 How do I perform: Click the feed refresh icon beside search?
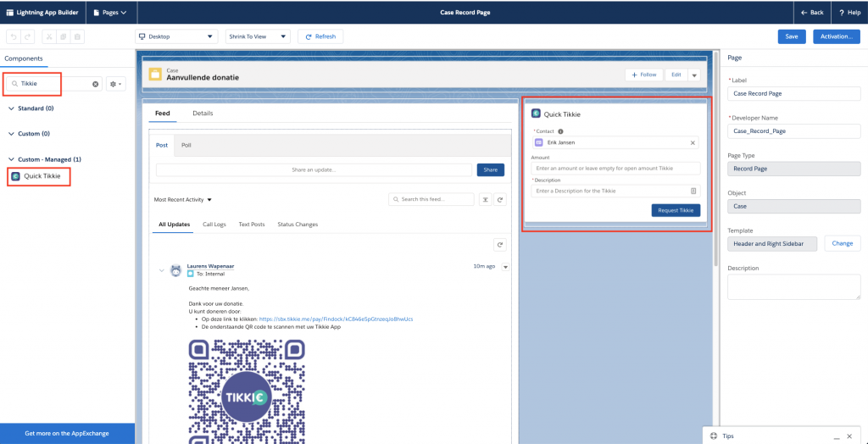tap(500, 200)
